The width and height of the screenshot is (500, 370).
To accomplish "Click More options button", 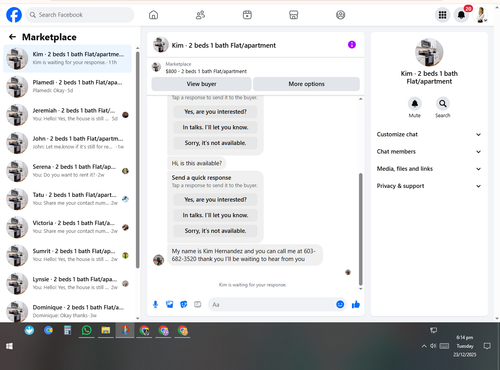I will point(306,84).
